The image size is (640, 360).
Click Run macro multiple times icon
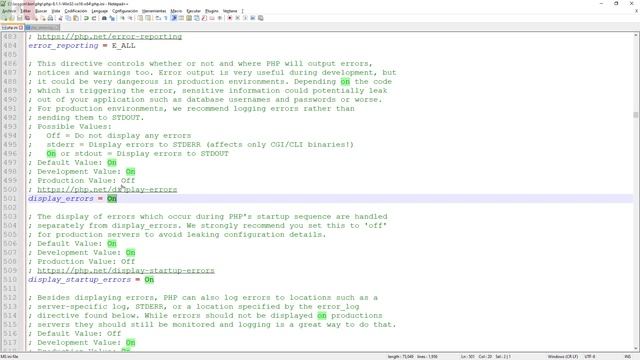tap(253, 18)
